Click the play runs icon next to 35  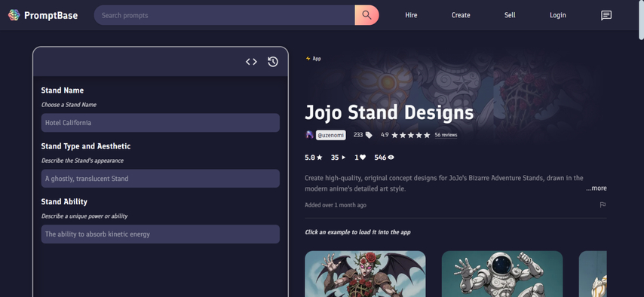(343, 158)
